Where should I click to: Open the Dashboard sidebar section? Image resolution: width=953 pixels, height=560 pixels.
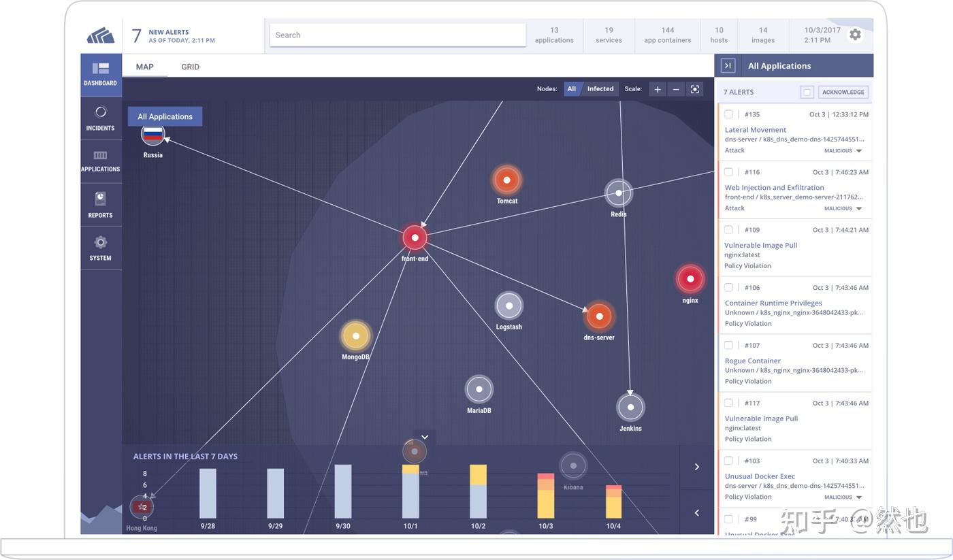tap(101, 74)
